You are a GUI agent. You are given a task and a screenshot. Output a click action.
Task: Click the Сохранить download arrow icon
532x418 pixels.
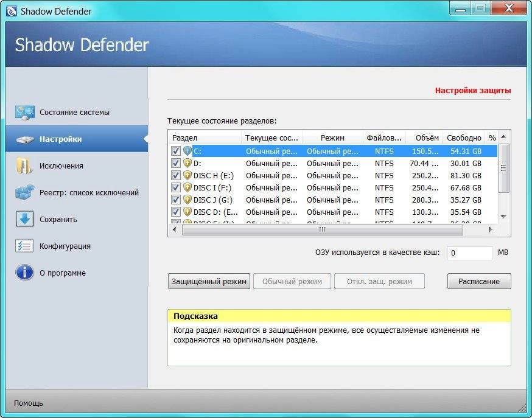[24, 219]
